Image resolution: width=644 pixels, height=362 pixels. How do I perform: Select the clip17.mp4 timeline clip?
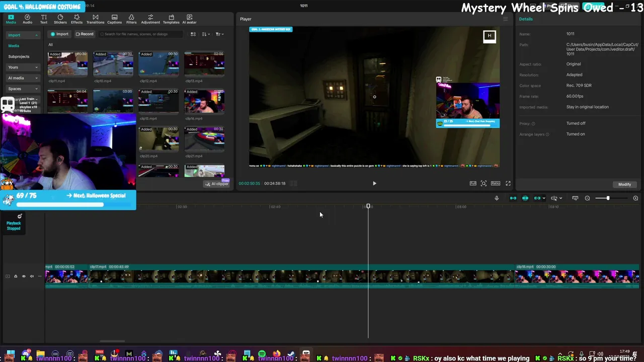302,277
